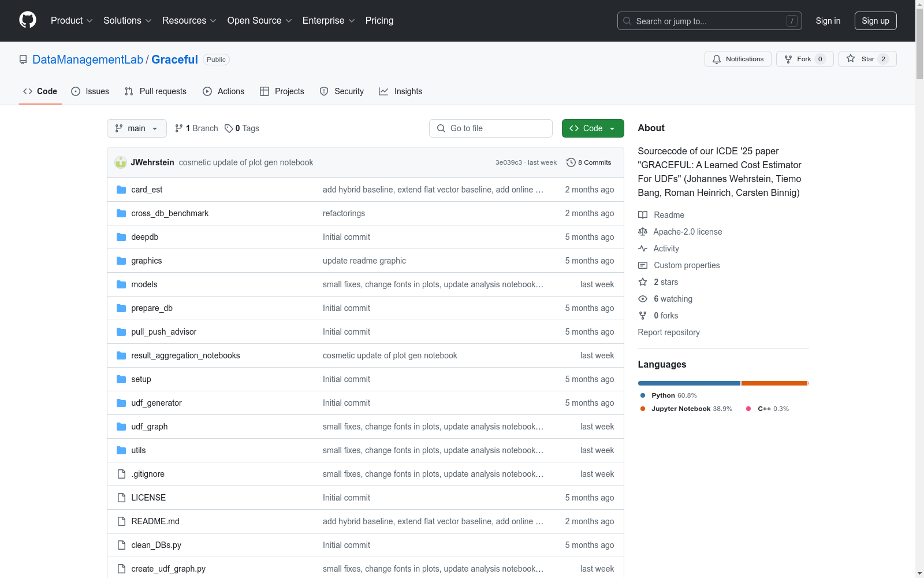Click the pull_push_advisor folder icon
Viewport: 924px width, 578px height.
point(121,332)
